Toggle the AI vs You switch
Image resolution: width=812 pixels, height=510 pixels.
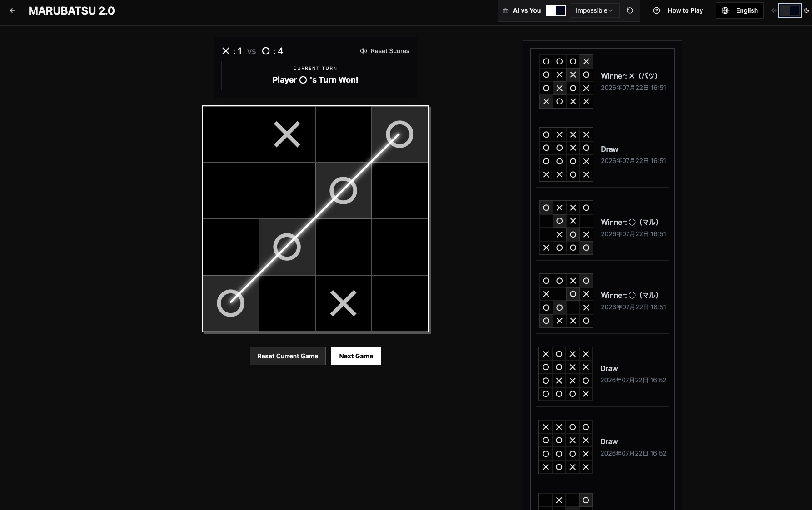556,10
